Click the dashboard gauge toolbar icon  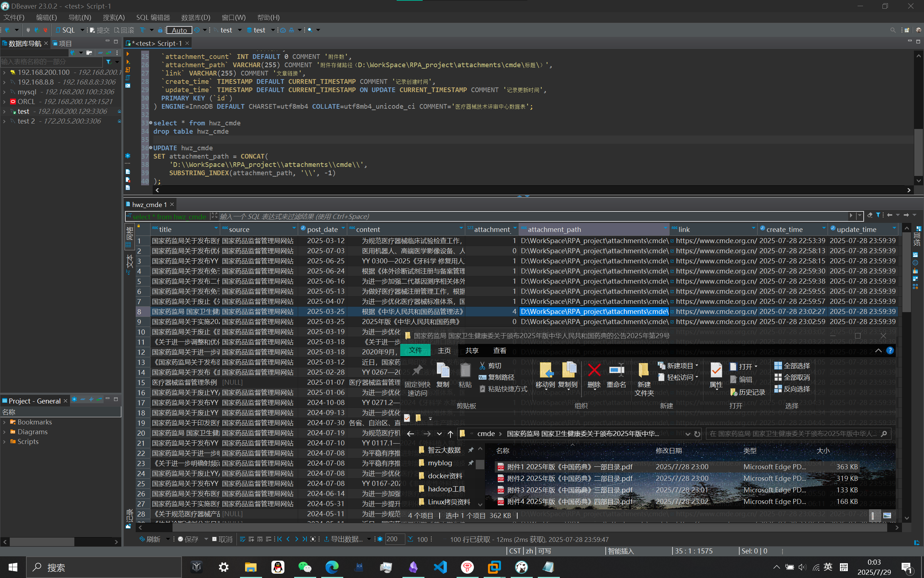283,30
